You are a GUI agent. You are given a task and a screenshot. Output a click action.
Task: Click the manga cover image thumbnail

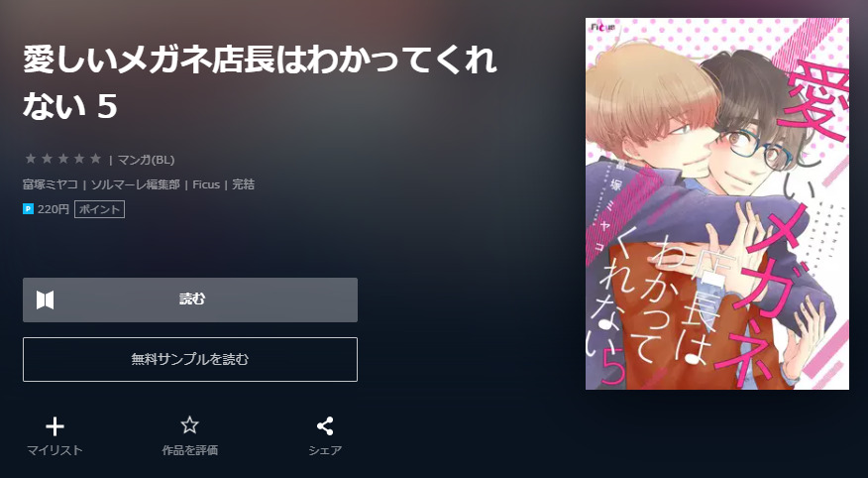coord(716,204)
